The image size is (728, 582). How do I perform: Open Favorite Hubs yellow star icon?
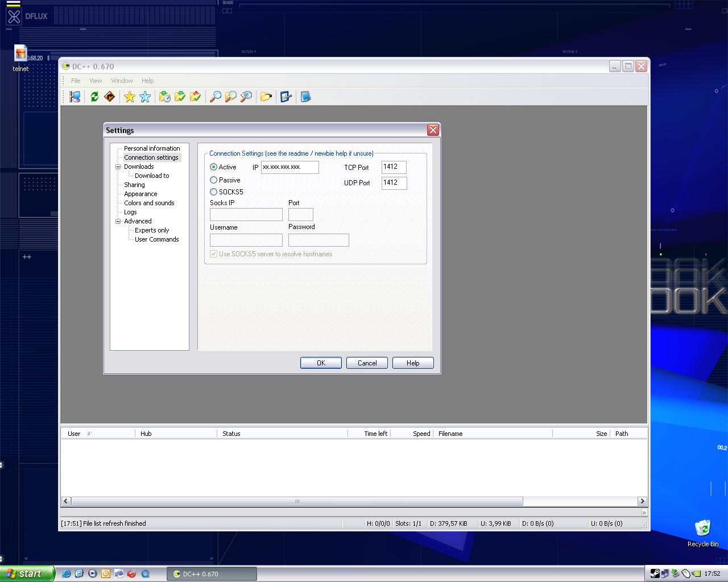point(130,97)
